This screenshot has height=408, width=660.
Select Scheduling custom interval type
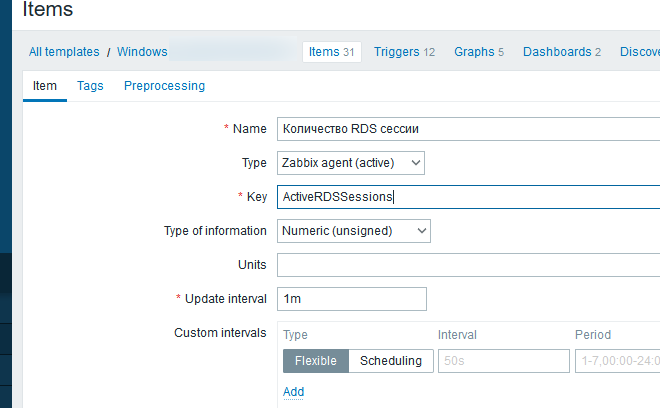(391, 361)
